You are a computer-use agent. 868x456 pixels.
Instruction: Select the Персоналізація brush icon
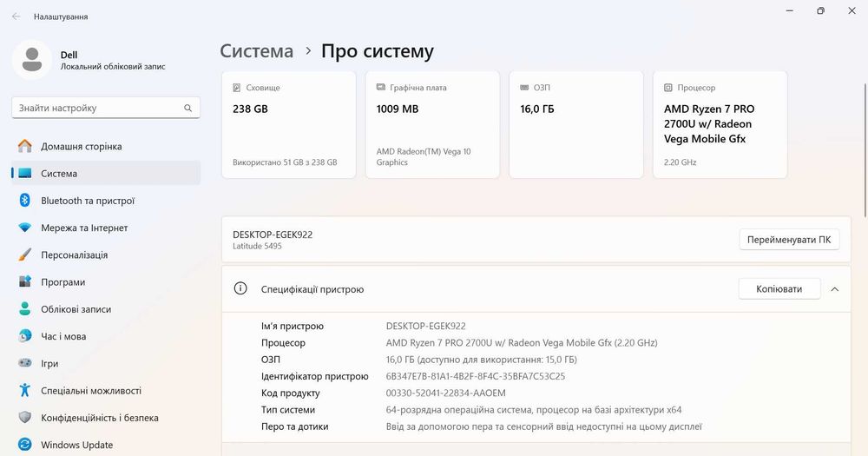[24, 255]
